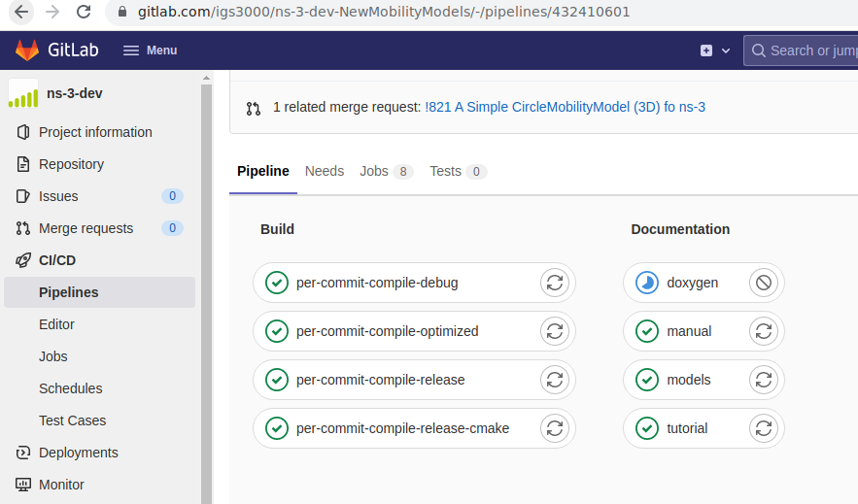Open per-commit-compile-release job
Viewport: 858px width, 504px height.
pos(380,380)
